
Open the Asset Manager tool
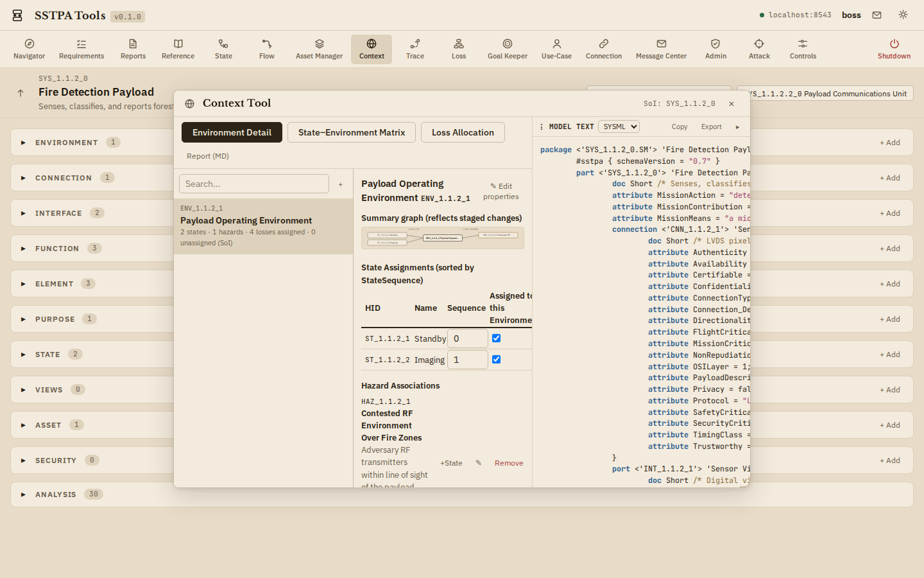pos(319,49)
